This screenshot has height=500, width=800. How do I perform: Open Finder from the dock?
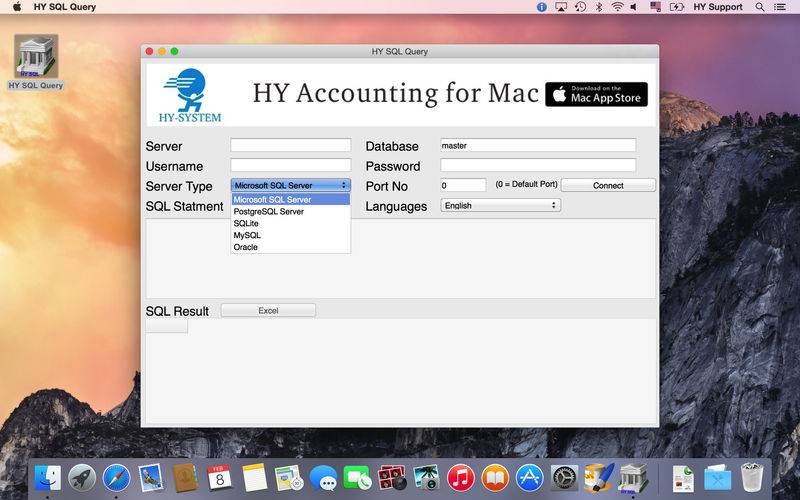[47, 478]
